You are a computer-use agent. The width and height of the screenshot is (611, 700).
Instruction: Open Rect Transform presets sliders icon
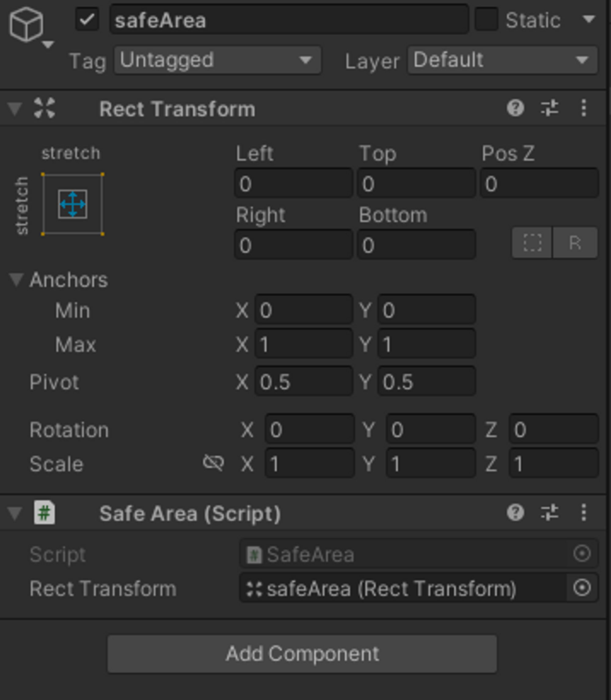coord(550,108)
